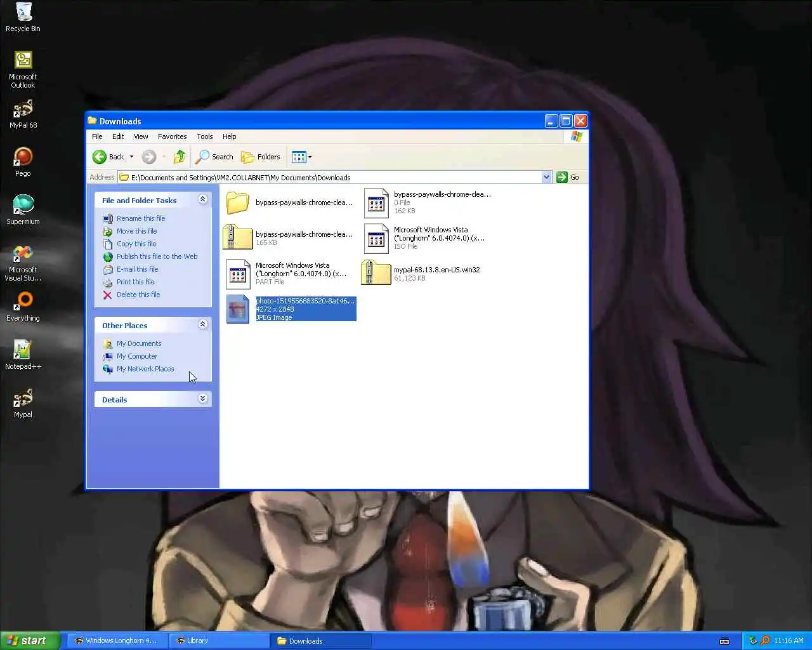
Task: Select the Notepad++ desktop icon
Action: click(x=23, y=355)
